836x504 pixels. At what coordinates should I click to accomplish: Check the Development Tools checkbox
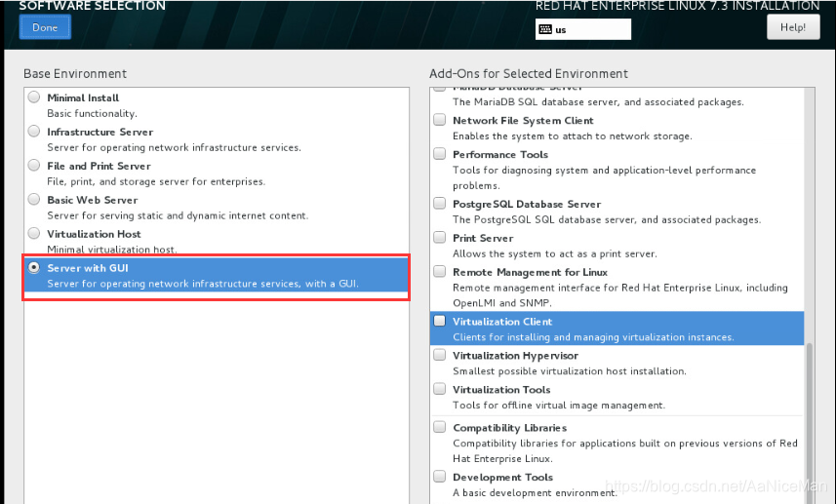click(x=439, y=477)
